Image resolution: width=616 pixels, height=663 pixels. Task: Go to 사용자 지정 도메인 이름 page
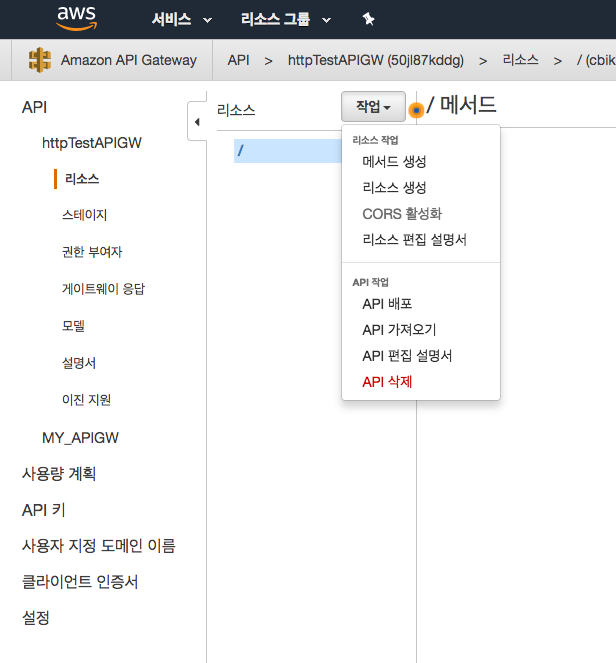point(99,546)
